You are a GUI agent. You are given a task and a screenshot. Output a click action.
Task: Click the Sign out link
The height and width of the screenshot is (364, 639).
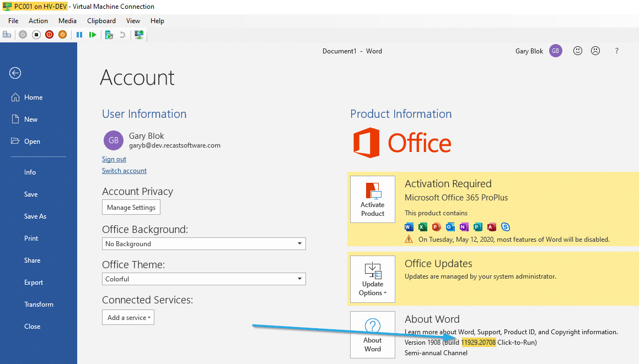(114, 159)
